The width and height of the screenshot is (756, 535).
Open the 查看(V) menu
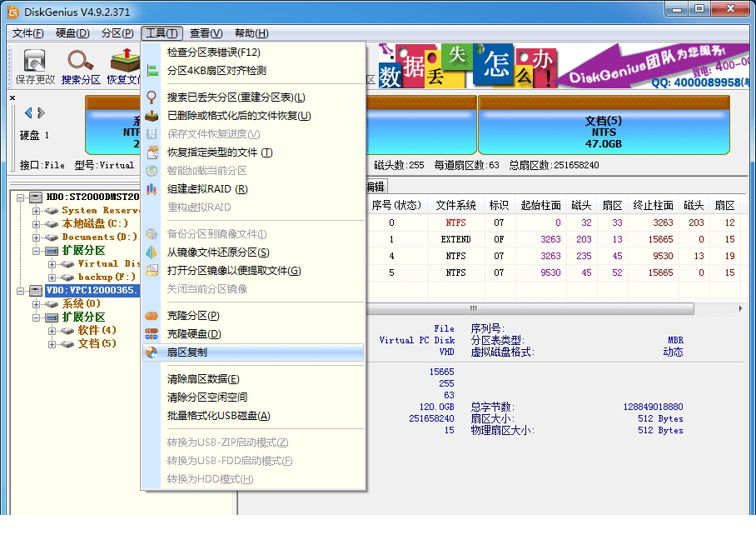(x=203, y=33)
